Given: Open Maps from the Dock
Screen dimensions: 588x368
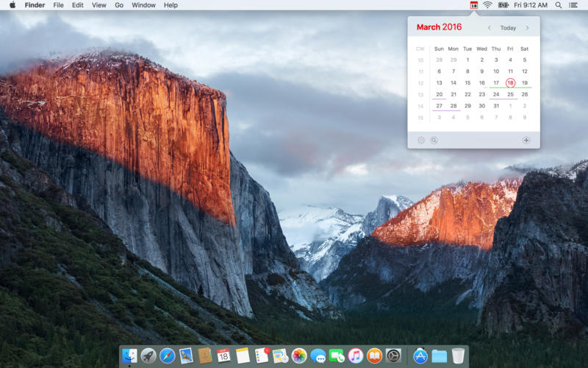Looking at the screenshot, I should 281,355.
